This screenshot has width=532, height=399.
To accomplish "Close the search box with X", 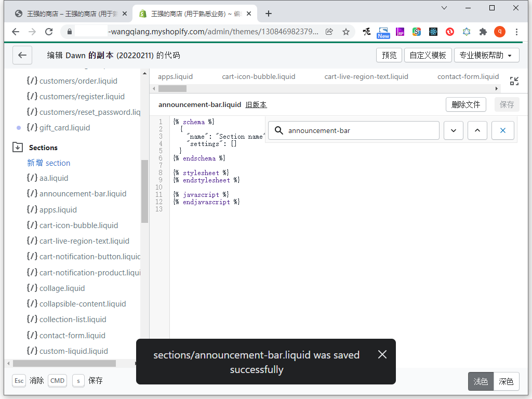I will 502,130.
